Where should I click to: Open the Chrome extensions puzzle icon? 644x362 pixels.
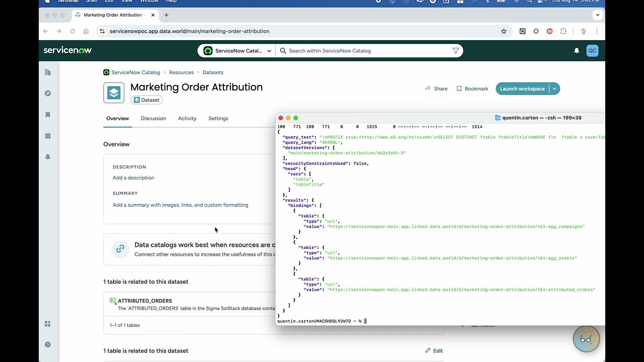pyautogui.click(x=563, y=31)
